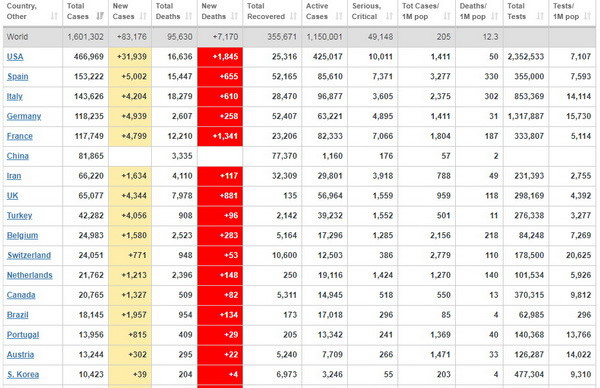The width and height of the screenshot is (600, 388).
Task: Follow the Germany link
Action: pos(24,116)
